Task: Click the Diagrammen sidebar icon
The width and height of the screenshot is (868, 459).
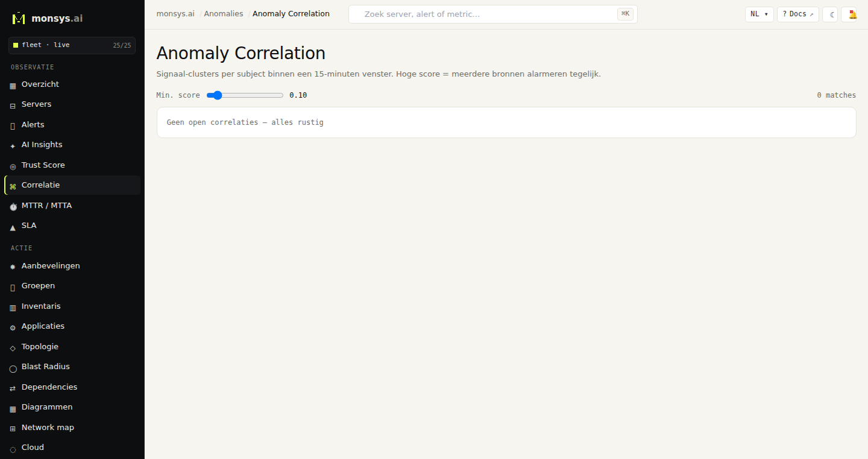Action: 13,408
